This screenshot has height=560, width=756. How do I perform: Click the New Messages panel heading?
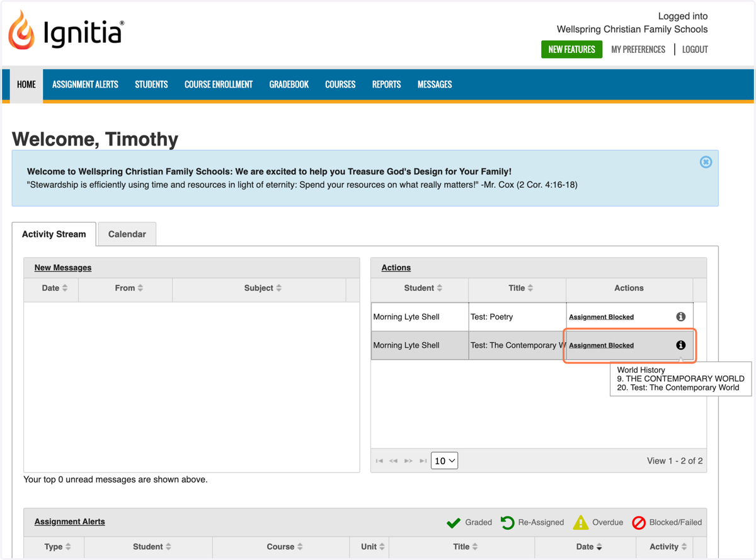coord(63,268)
